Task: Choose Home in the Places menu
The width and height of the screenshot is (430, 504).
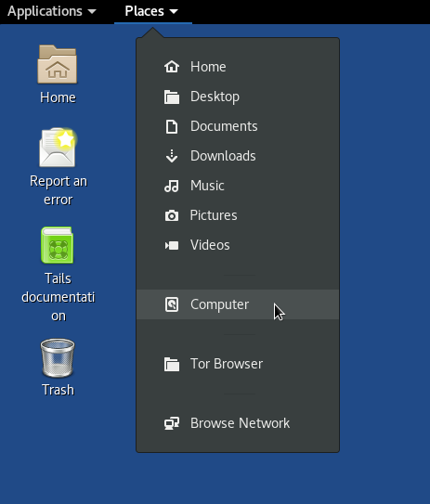Action: (x=238, y=67)
